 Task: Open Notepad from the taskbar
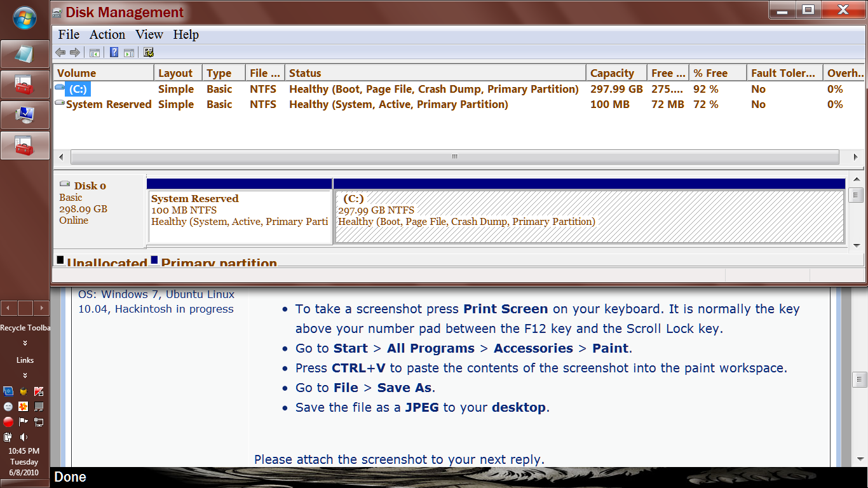tap(25, 54)
